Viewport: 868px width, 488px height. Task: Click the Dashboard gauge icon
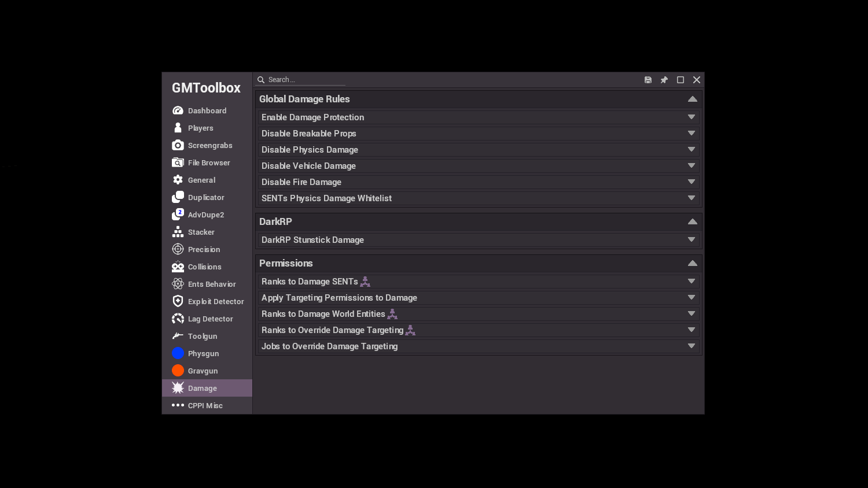[x=178, y=110]
